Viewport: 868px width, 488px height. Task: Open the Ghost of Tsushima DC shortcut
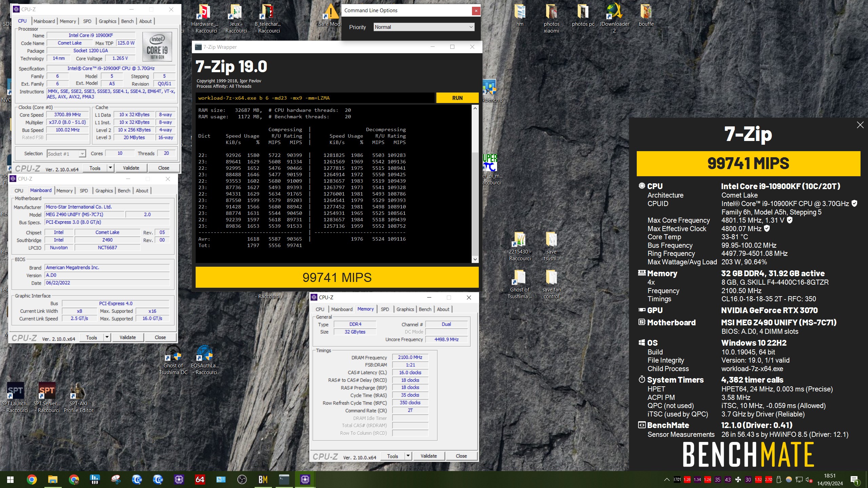point(173,360)
